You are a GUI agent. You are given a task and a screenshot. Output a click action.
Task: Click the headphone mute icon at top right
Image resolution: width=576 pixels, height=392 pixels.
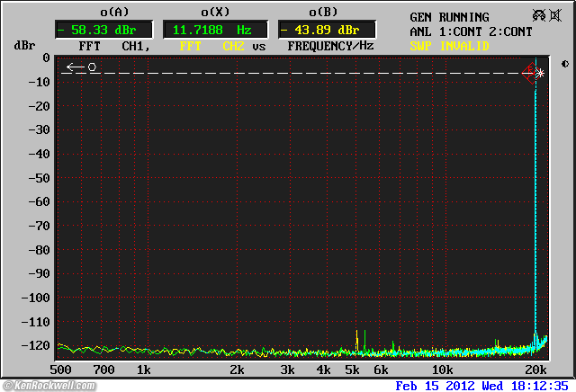point(539,15)
